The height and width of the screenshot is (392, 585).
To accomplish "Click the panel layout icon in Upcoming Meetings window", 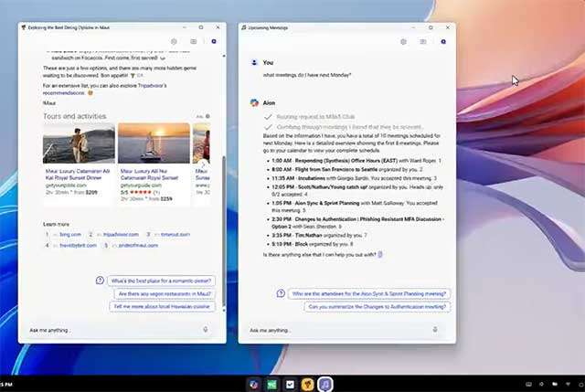I will pyautogui.click(x=422, y=42).
